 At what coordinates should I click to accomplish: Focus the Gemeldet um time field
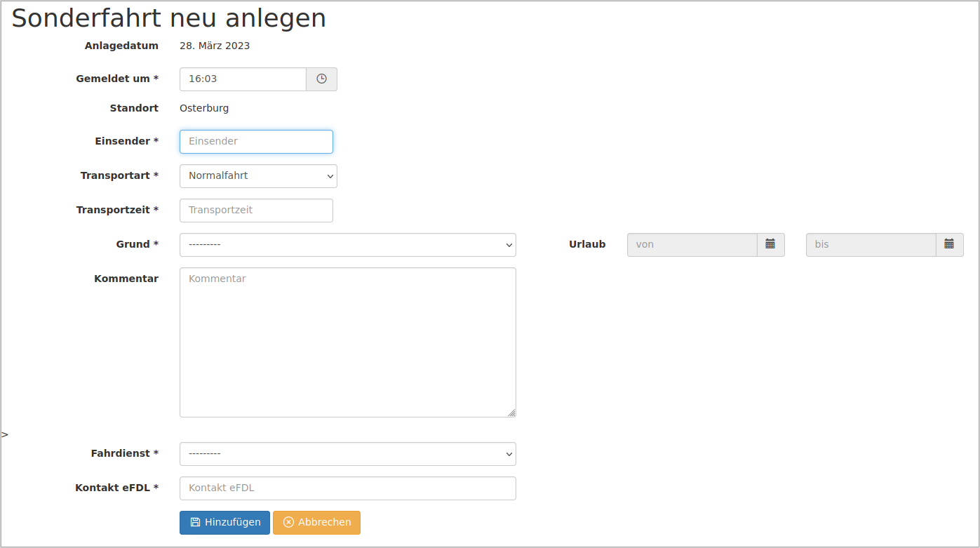tap(243, 79)
